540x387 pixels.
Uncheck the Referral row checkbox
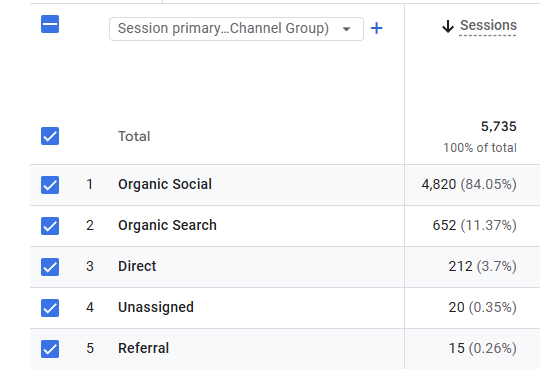click(50, 349)
